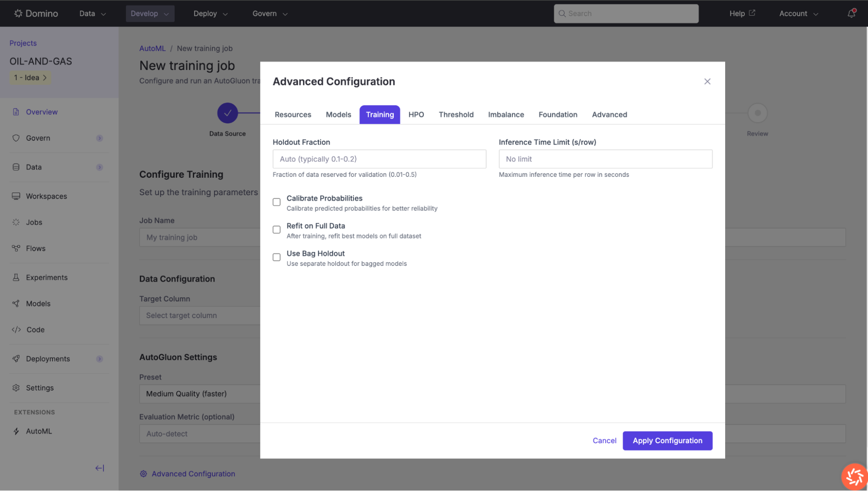Close the Advanced Configuration dialog
Image resolution: width=868 pixels, height=491 pixels.
(707, 82)
